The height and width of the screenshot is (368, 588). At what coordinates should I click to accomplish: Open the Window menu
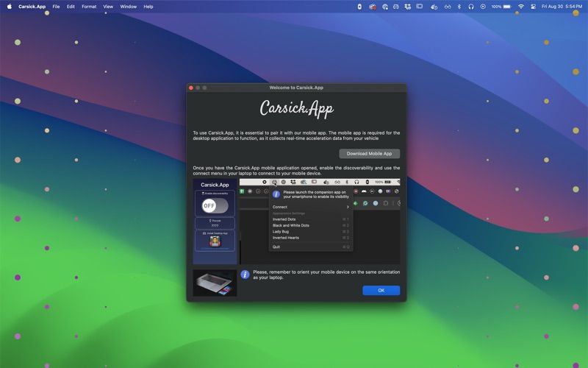128,7
